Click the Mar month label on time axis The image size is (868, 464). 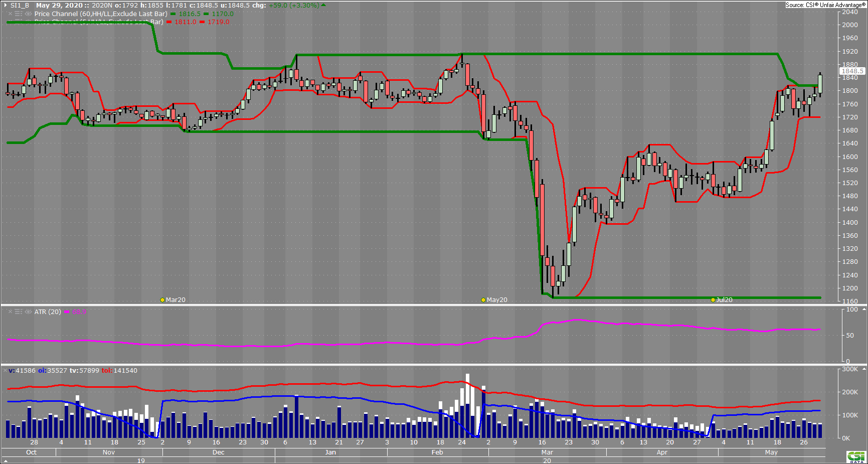[x=547, y=452]
